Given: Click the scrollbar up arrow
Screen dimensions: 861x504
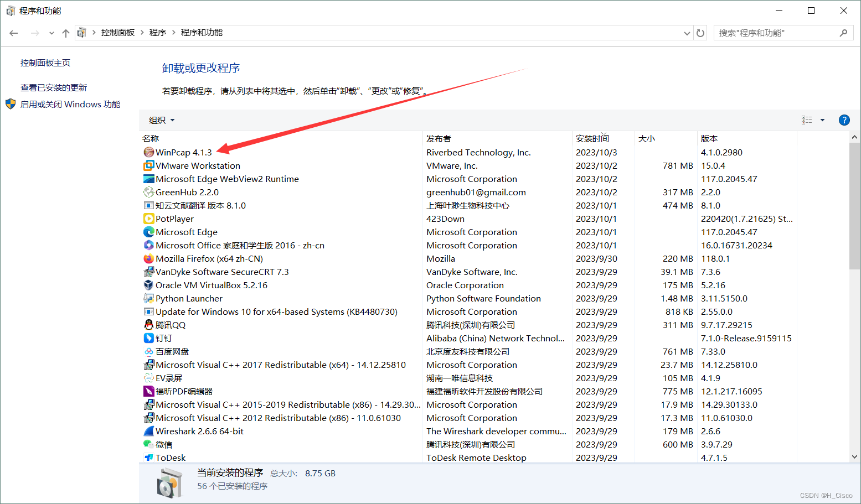Looking at the screenshot, I should click(x=855, y=137).
